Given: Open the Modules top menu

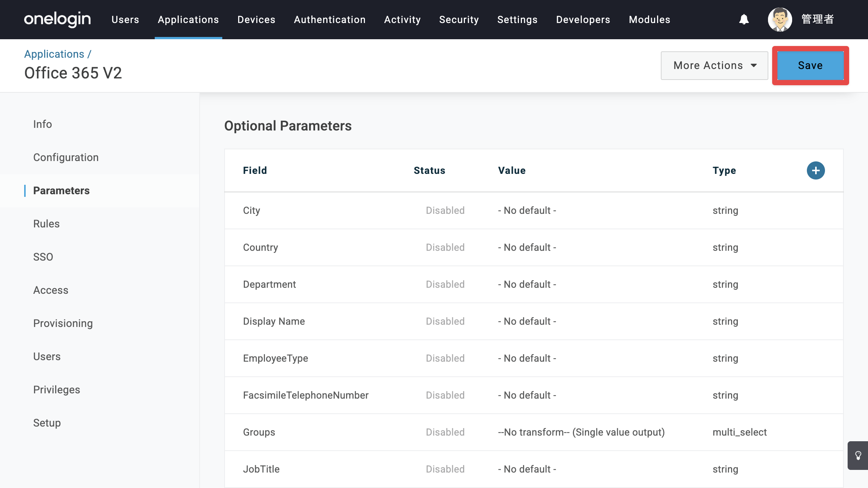Looking at the screenshot, I should (x=649, y=20).
